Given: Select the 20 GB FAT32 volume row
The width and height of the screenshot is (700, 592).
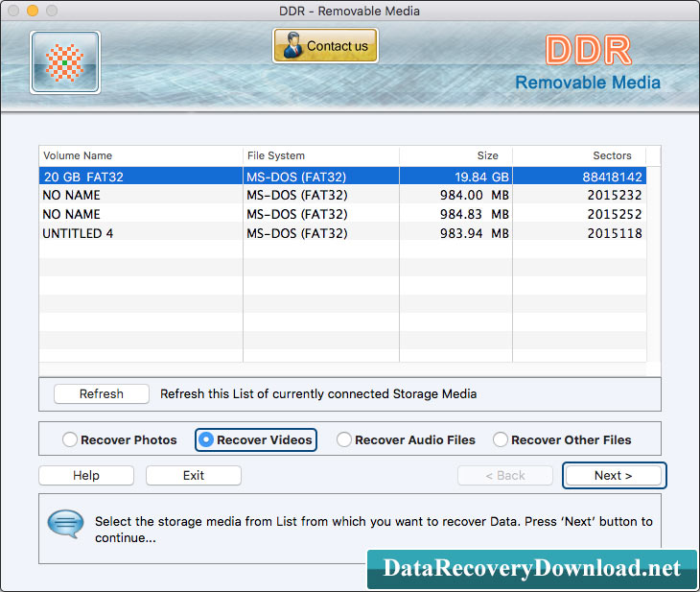Looking at the screenshot, I should [x=342, y=177].
